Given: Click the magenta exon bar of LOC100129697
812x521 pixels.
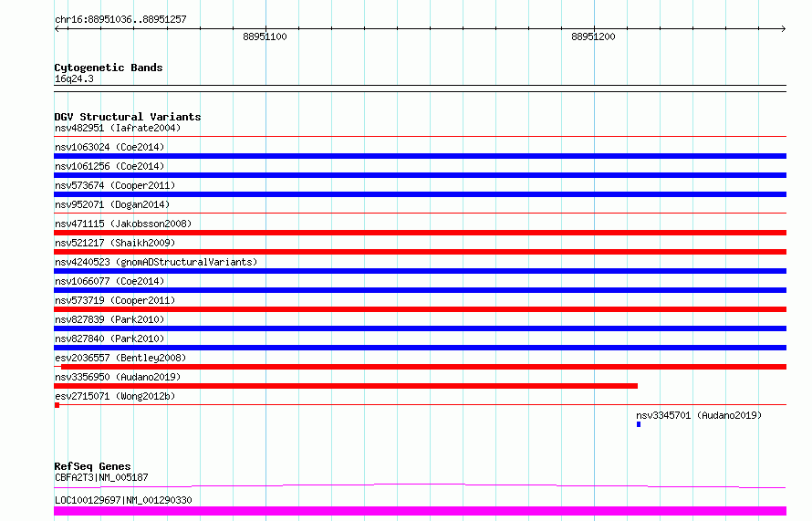Looking at the screenshot, I should [x=420, y=511].
